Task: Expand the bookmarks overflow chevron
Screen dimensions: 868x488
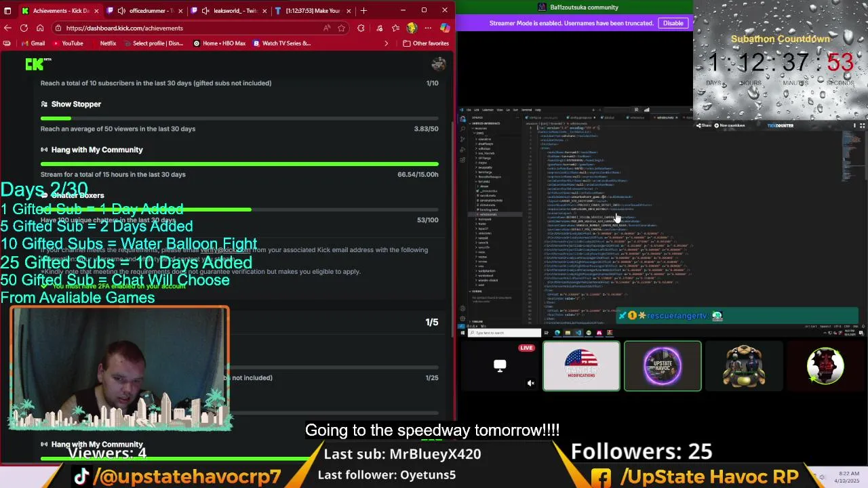Action: click(x=387, y=43)
